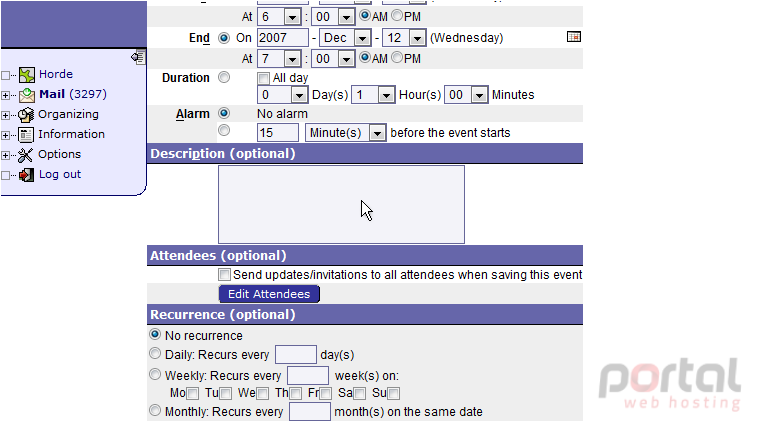Click the Log out link
Viewport: 776px width, 422px height.
pos(60,174)
